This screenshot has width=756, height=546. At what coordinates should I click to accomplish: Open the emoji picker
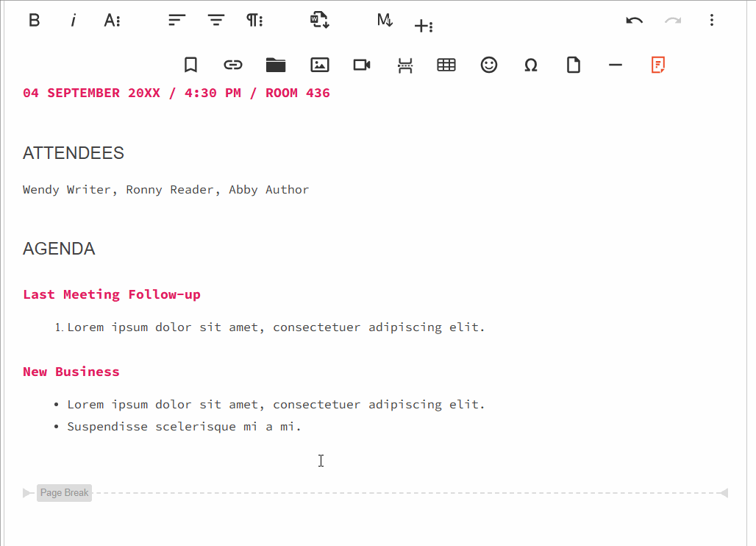coord(489,65)
